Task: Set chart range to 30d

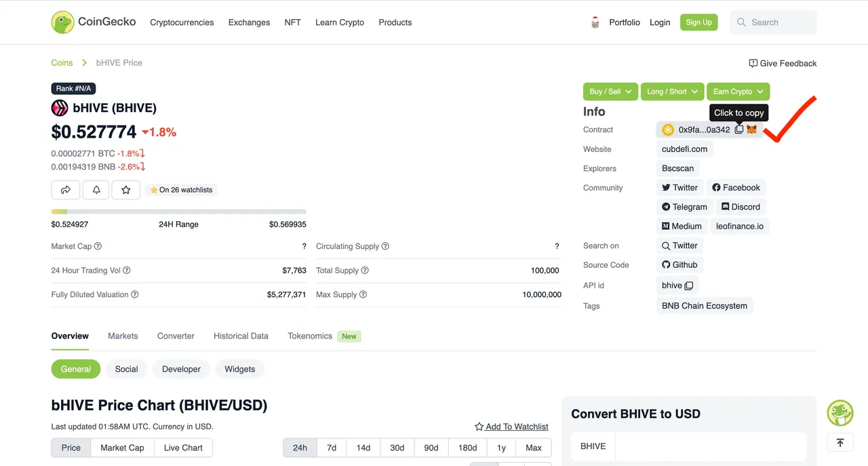Action: click(x=397, y=448)
